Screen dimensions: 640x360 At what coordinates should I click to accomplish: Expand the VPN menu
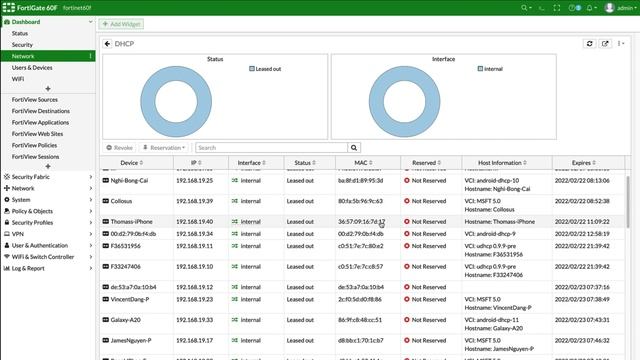pos(48,234)
